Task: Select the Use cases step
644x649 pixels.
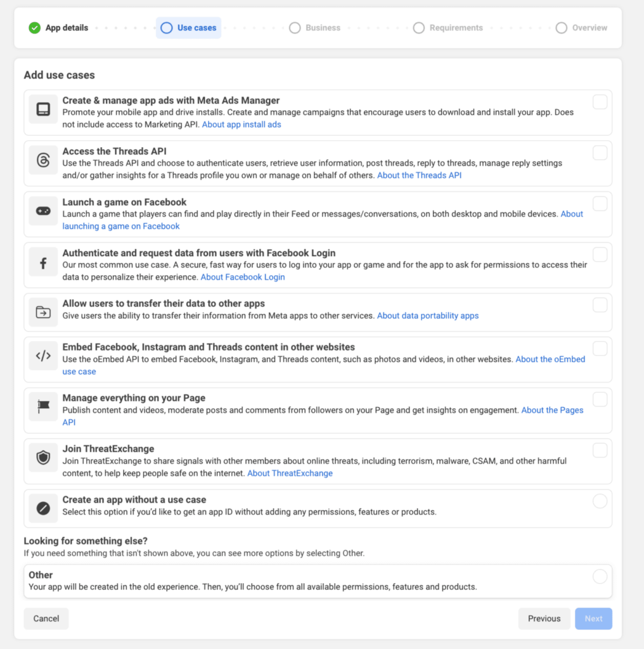Action: pos(188,28)
